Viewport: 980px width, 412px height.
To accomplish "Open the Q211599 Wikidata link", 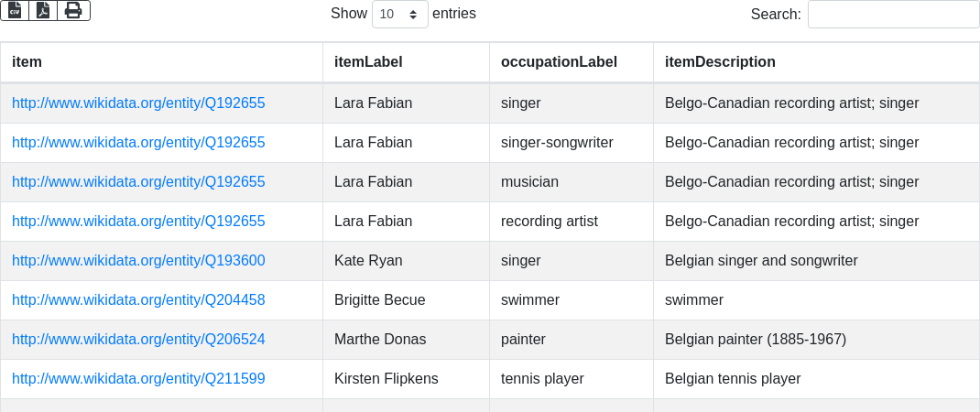I will 138,379.
